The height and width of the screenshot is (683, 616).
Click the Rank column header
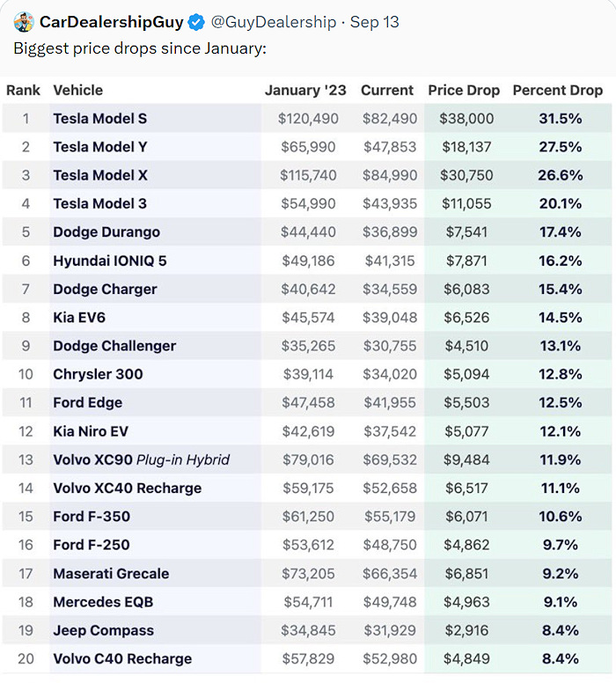(23, 90)
